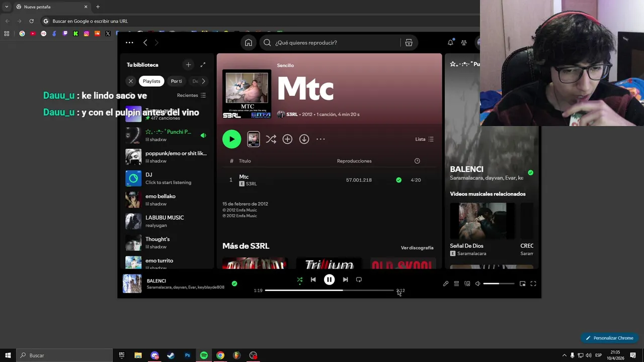Open the Mtc single cover art

[247, 95]
